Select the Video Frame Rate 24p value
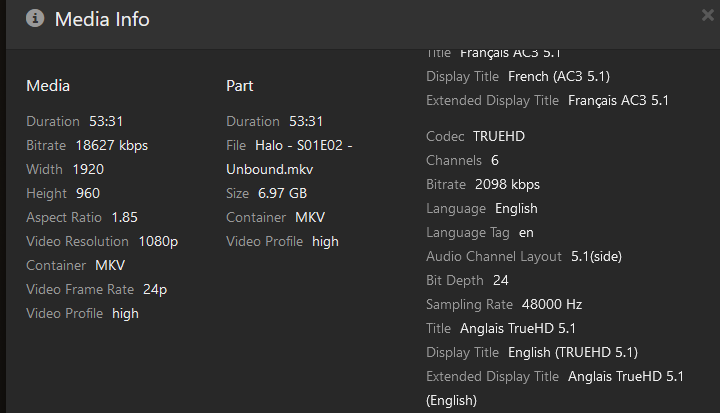 coord(153,289)
